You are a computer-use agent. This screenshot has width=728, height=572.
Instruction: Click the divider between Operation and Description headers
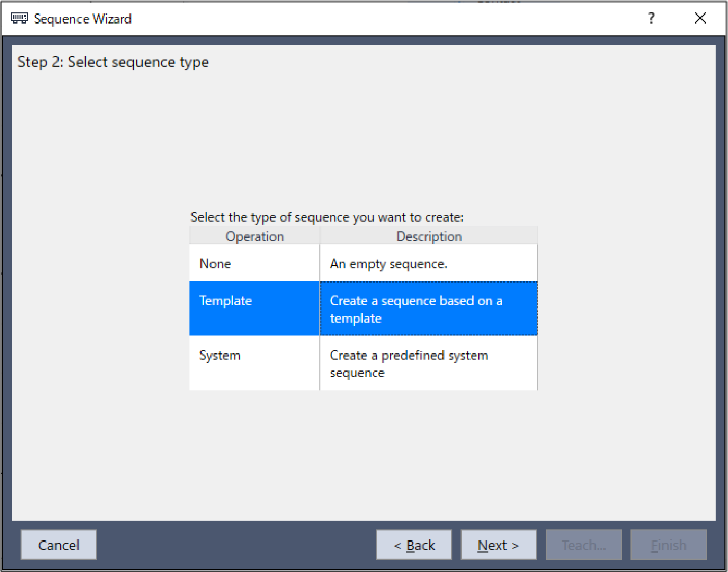pyautogui.click(x=320, y=236)
